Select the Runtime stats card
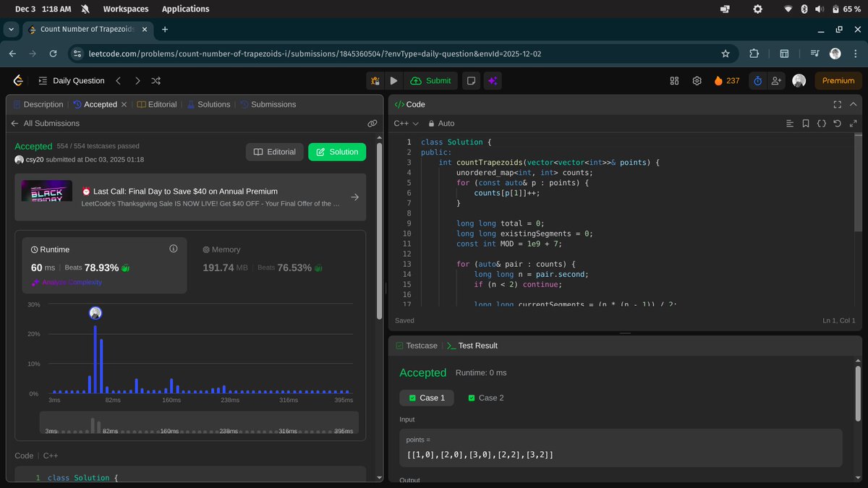The height and width of the screenshot is (488, 868). [x=104, y=265]
